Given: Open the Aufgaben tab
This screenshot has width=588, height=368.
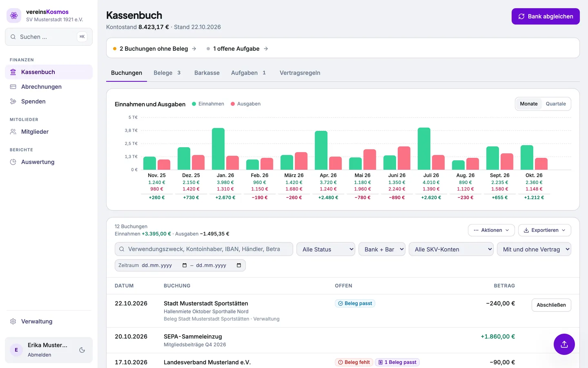Looking at the screenshot, I should tap(248, 73).
